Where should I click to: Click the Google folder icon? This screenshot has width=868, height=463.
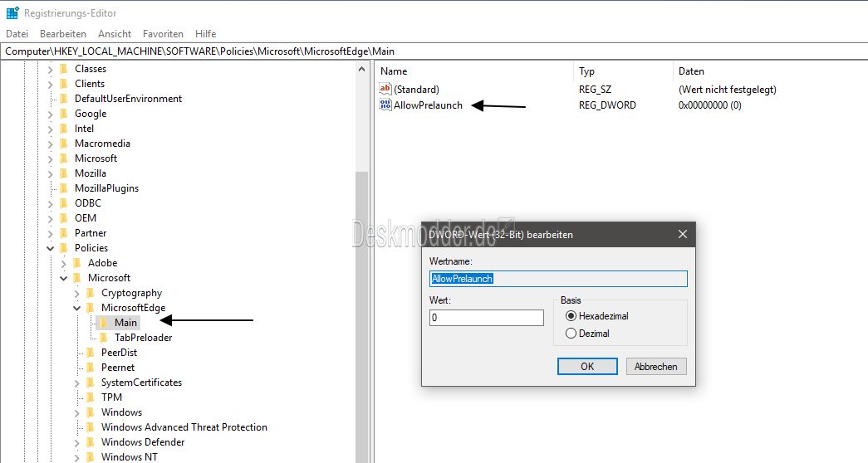tap(64, 114)
